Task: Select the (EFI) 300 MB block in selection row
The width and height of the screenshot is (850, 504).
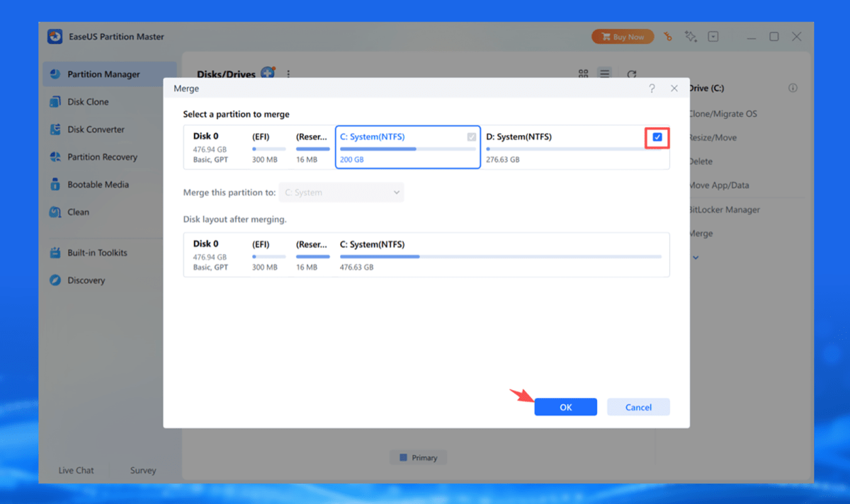Action: pyautogui.click(x=268, y=148)
